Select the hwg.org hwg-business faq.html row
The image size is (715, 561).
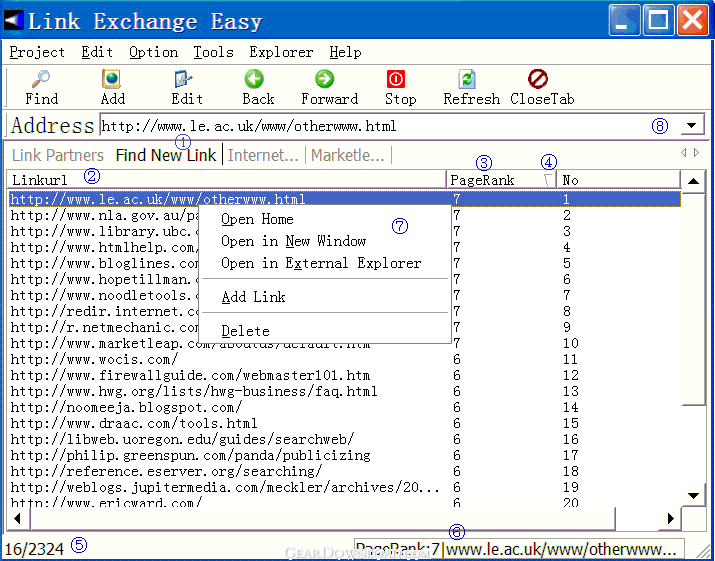[x=345, y=391]
